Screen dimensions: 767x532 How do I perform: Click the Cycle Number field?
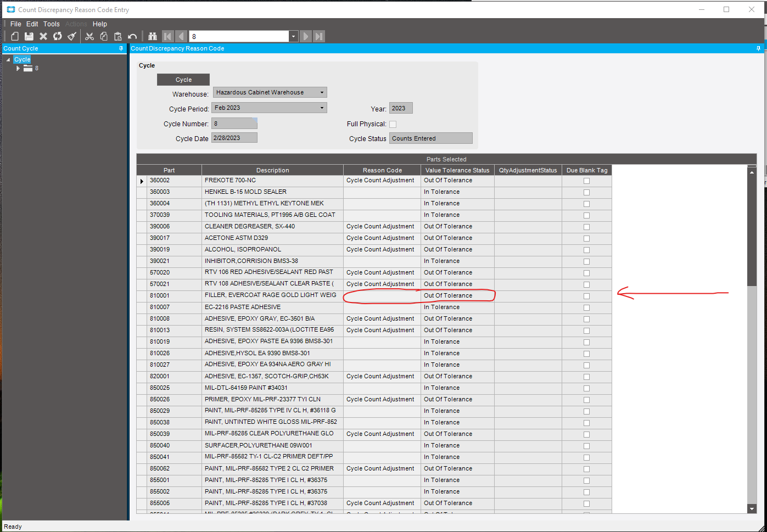(234, 124)
